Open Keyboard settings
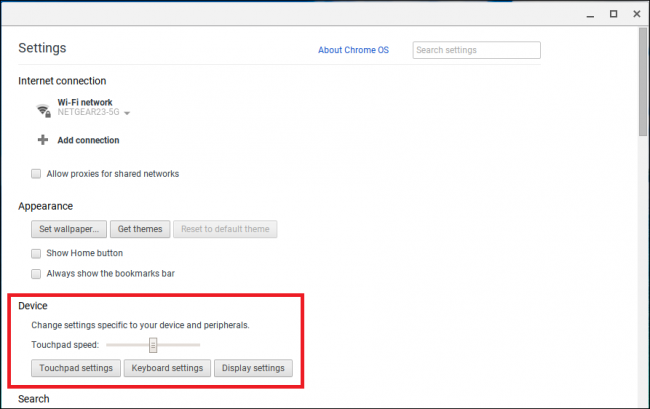The width and height of the screenshot is (650, 409). 167,368
